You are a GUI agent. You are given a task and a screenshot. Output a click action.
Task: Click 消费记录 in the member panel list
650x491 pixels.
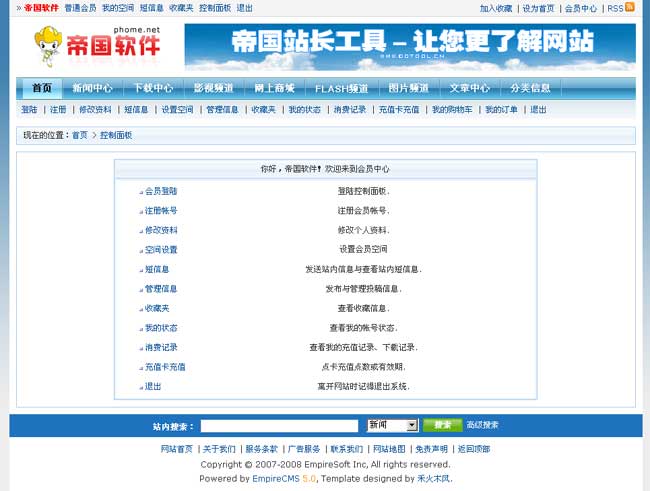tap(161, 347)
